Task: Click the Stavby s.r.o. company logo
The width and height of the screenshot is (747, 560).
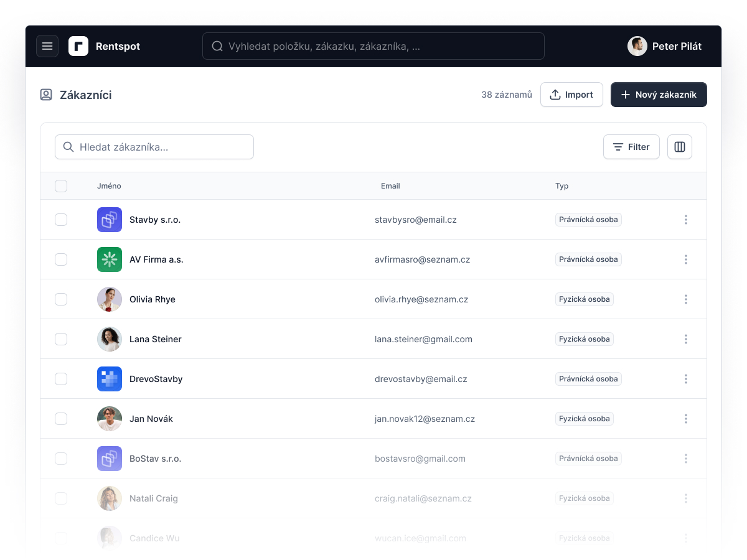Action: click(x=110, y=220)
